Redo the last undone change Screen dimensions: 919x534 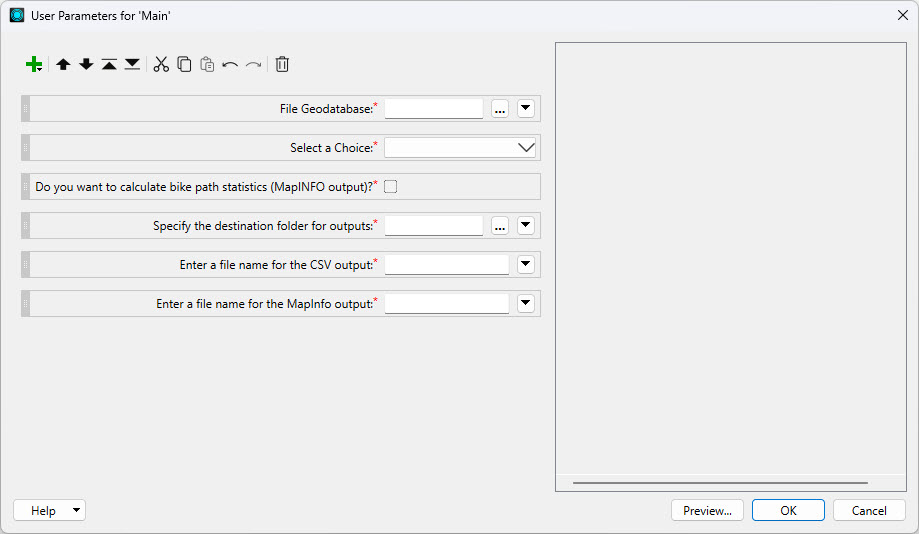click(x=253, y=64)
